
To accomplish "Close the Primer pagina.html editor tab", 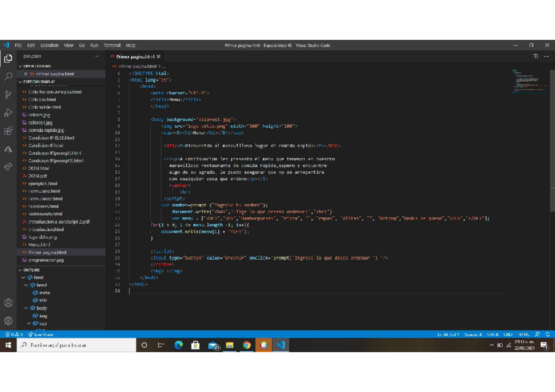I will (x=159, y=56).
